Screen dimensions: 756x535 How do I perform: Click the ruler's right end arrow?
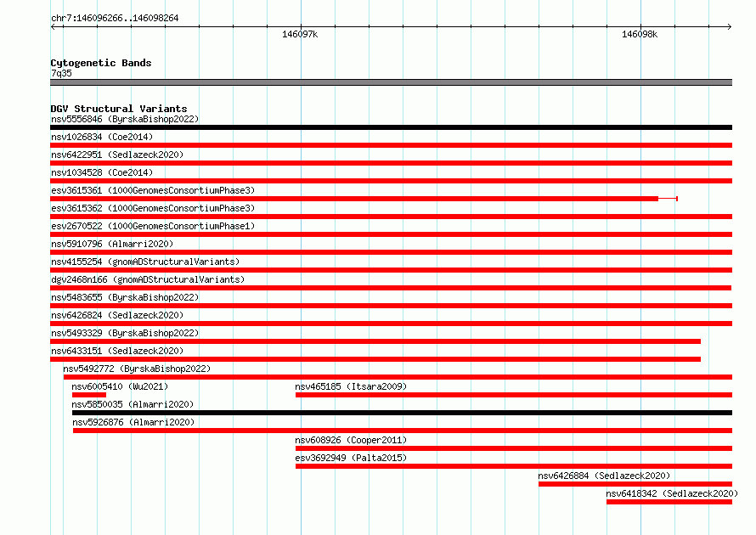pyautogui.click(x=730, y=26)
